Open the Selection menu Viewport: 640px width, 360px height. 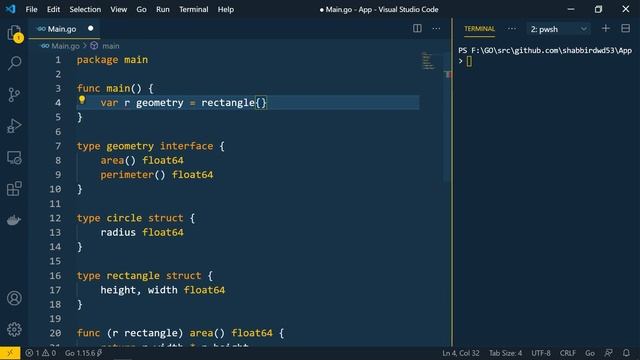(x=85, y=9)
